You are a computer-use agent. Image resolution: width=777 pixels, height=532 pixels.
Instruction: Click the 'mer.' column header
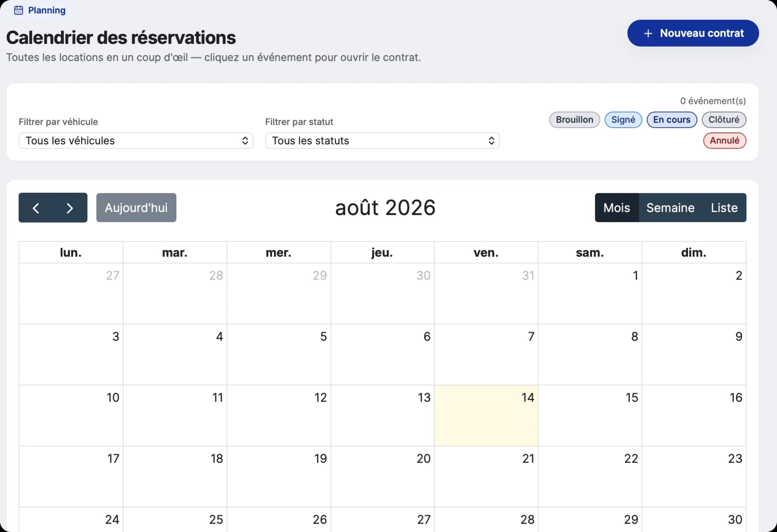279,252
